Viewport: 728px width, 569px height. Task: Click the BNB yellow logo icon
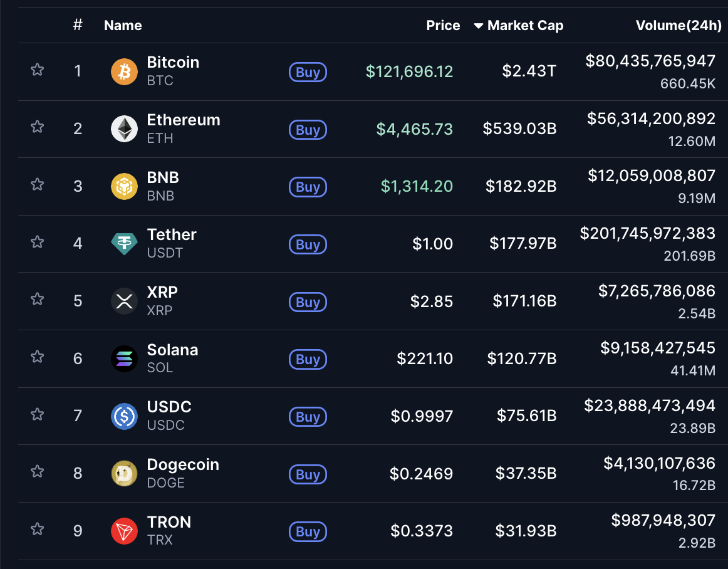124,187
